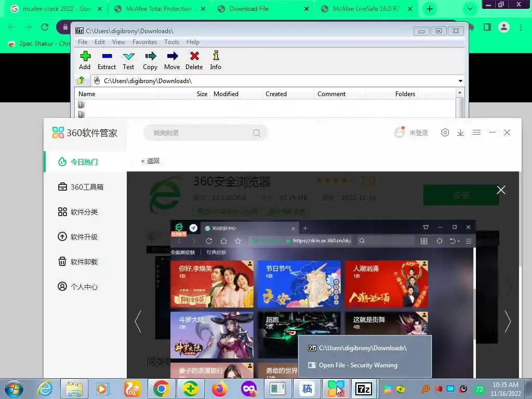Close the screenshot preview overlay with X
The width and height of the screenshot is (532, 399).
(x=501, y=190)
